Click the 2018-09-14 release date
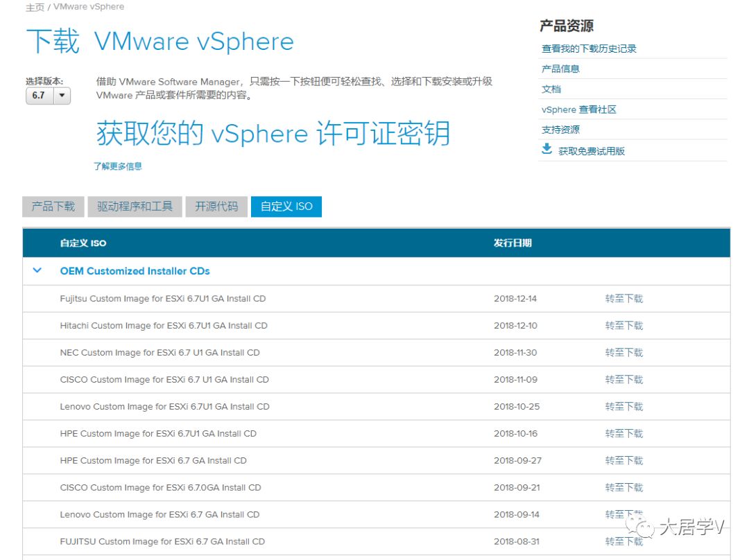This screenshot has width=749, height=560. (x=516, y=515)
